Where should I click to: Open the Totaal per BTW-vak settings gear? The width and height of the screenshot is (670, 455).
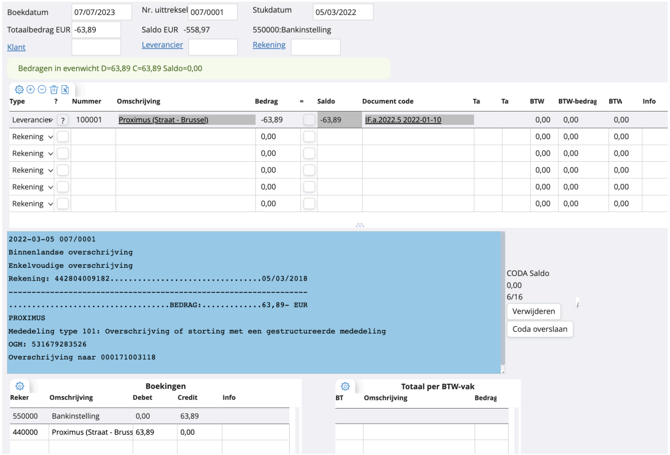pos(345,386)
